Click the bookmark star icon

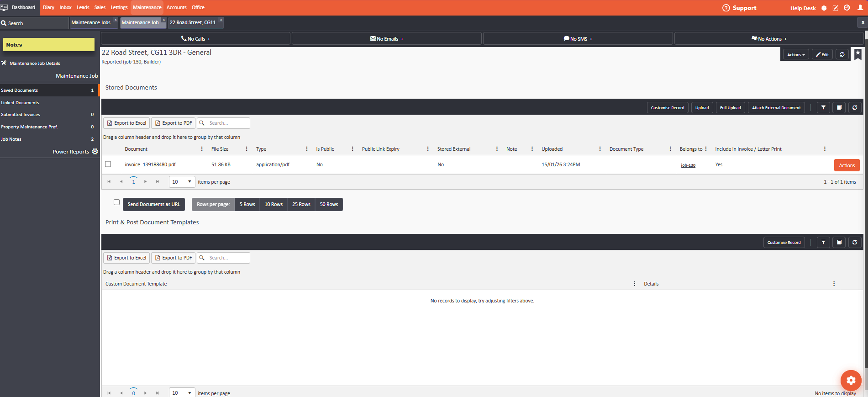point(858,54)
